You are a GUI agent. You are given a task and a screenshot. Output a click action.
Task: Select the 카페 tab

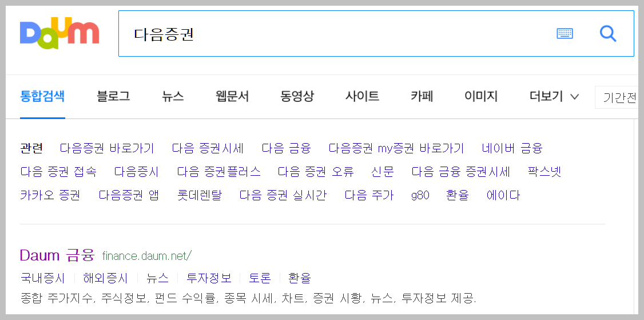(422, 97)
